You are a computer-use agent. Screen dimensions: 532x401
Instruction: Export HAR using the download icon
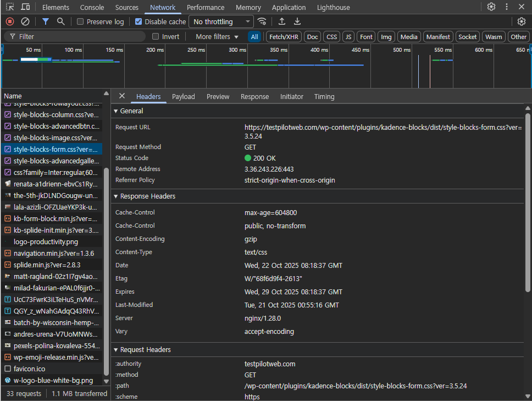pos(297,21)
